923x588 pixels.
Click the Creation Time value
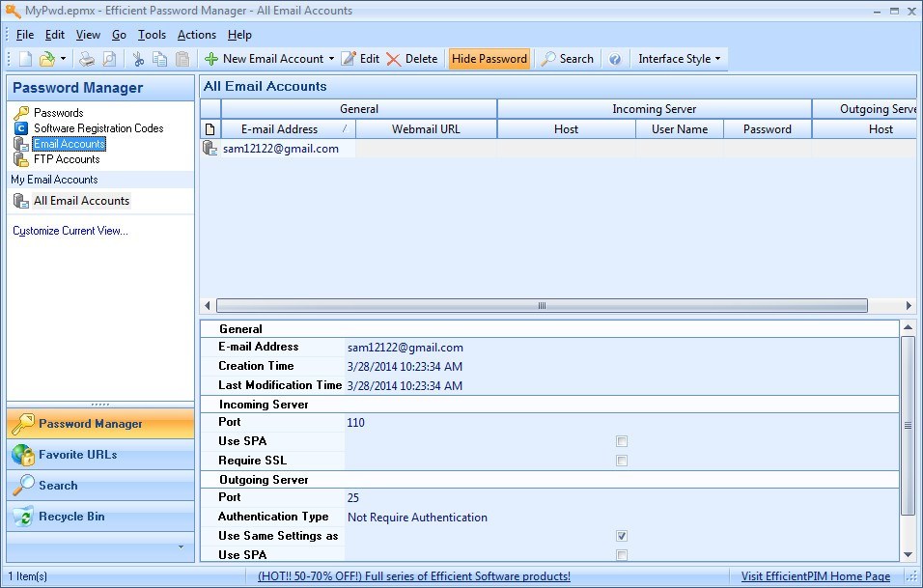point(405,367)
